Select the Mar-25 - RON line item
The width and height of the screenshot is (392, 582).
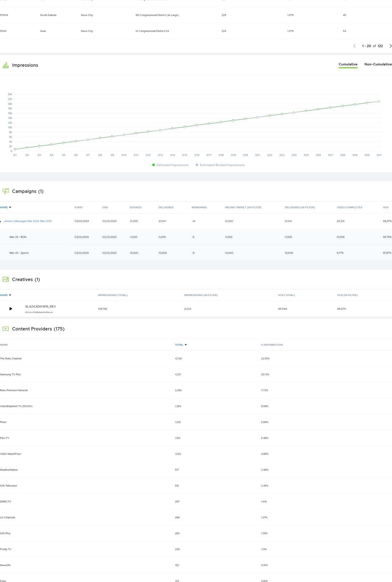pyautogui.click(x=196, y=237)
